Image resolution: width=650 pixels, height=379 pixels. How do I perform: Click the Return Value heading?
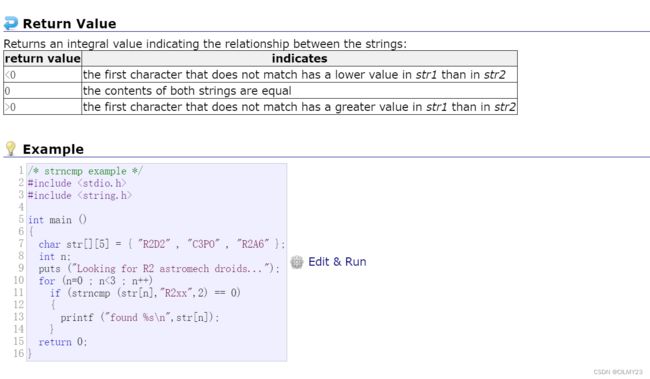pos(69,24)
